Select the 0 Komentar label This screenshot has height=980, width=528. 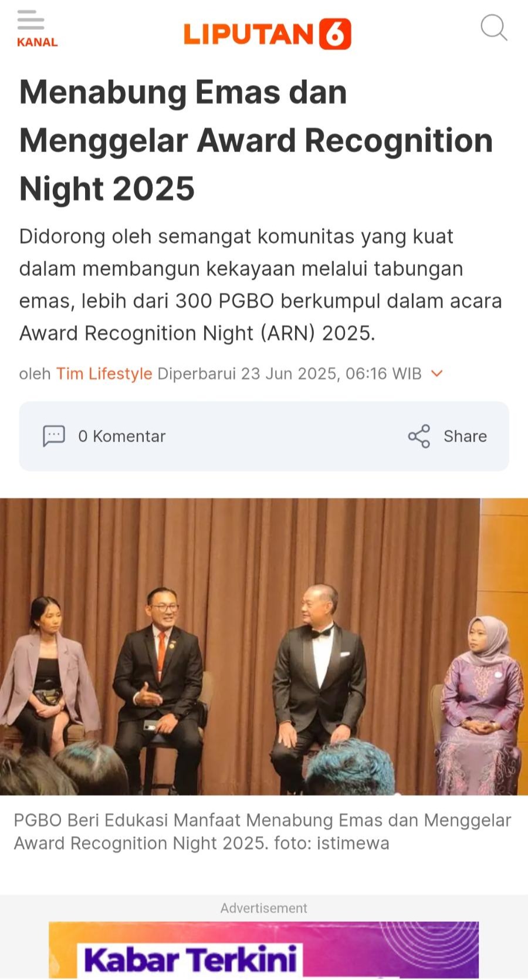tap(122, 436)
